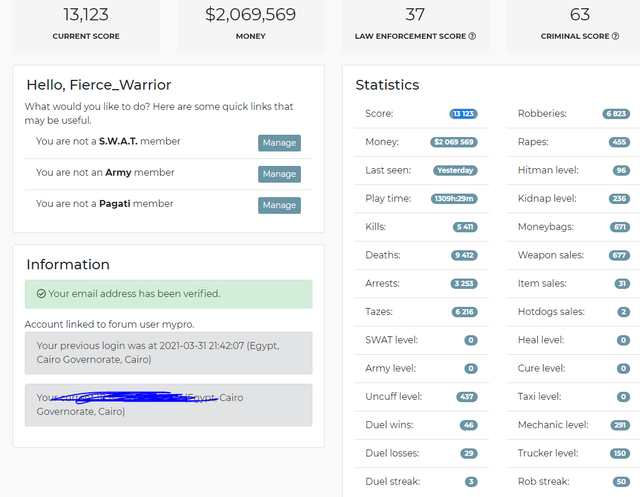Click the previous login information box

click(169, 353)
